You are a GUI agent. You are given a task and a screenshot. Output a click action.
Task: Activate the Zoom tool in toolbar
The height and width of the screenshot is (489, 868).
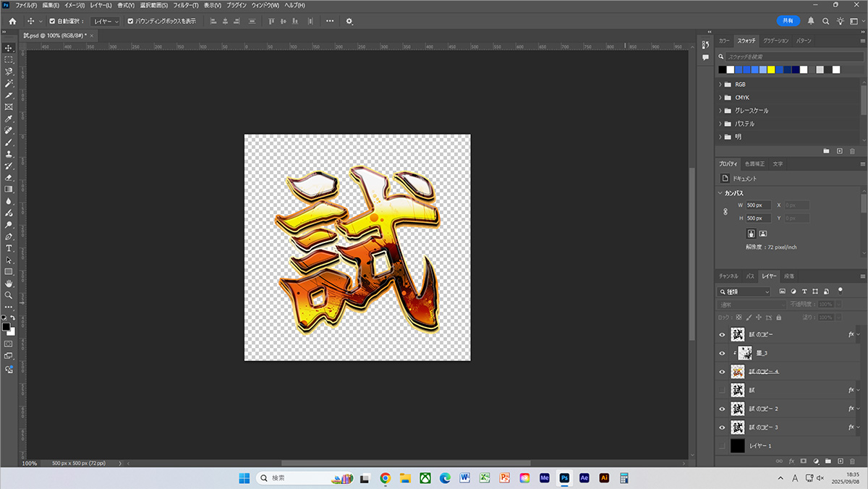[9, 295]
